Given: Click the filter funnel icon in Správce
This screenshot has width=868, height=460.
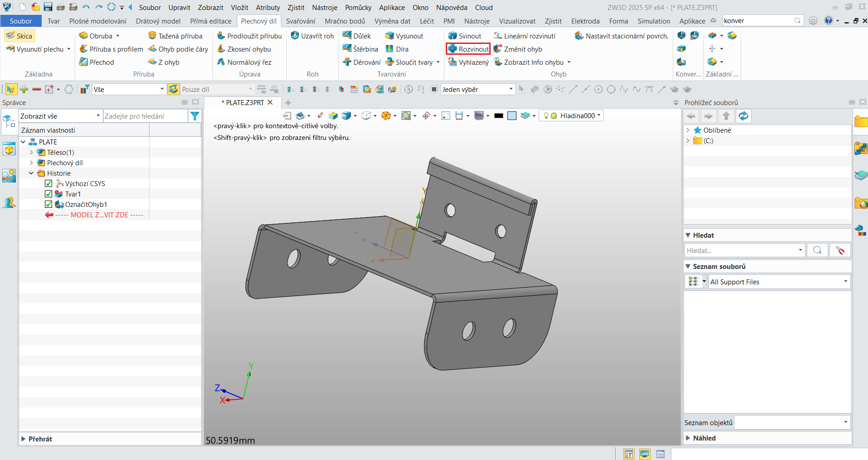Looking at the screenshot, I should point(195,116).
